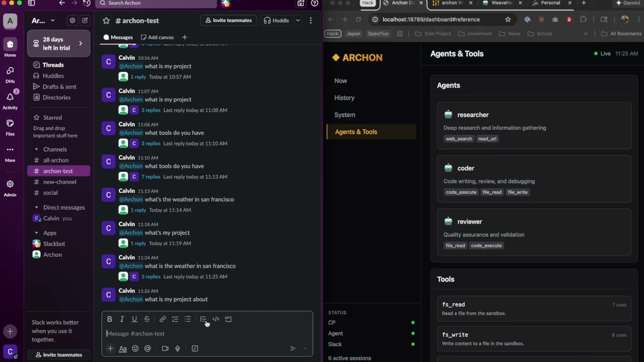Record an audio clip with microphone icon
Screen dimensions: 644x362
tap(178, 348)
